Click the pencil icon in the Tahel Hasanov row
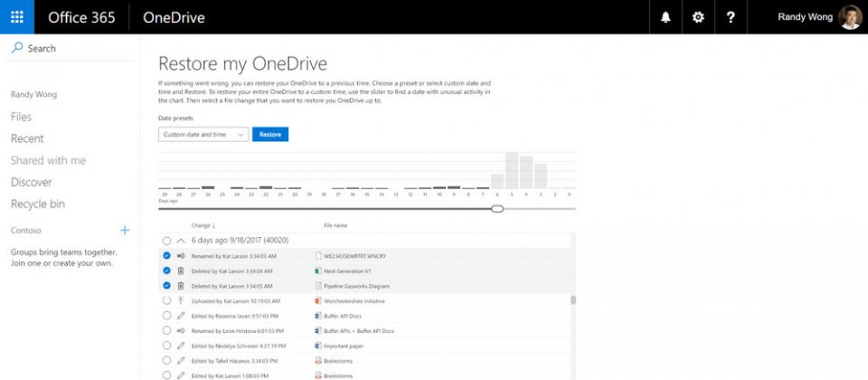 181,361
